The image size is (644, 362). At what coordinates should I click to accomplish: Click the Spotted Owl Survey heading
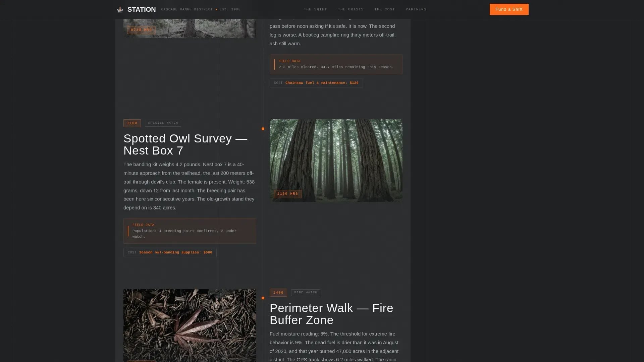coord(185,144)
